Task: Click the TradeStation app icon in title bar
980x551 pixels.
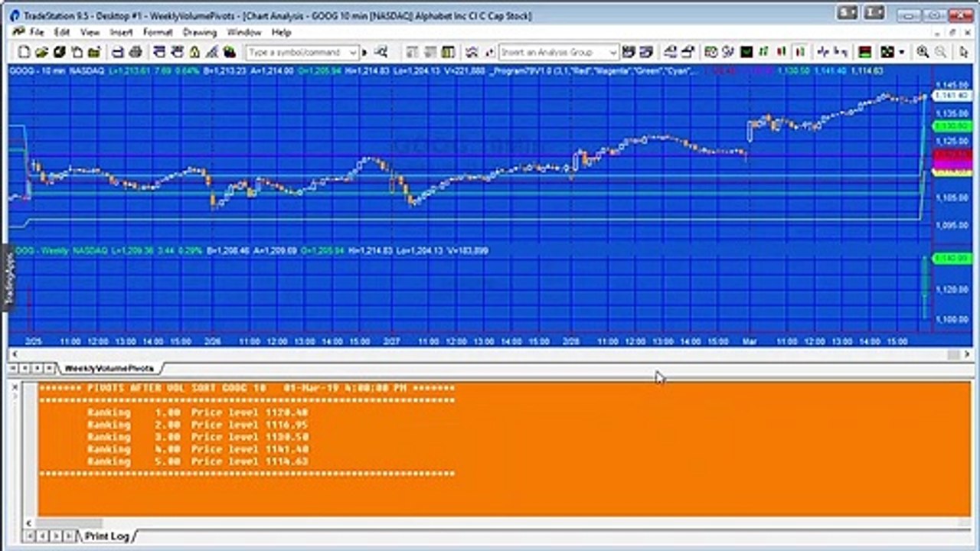Action: pyautogui.click(x=15, y=15)
